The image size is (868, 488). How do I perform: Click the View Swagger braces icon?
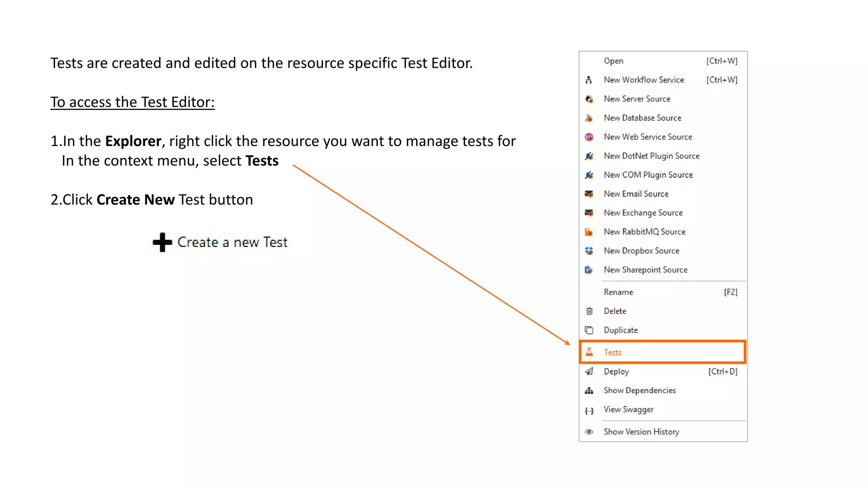(589, 410)
